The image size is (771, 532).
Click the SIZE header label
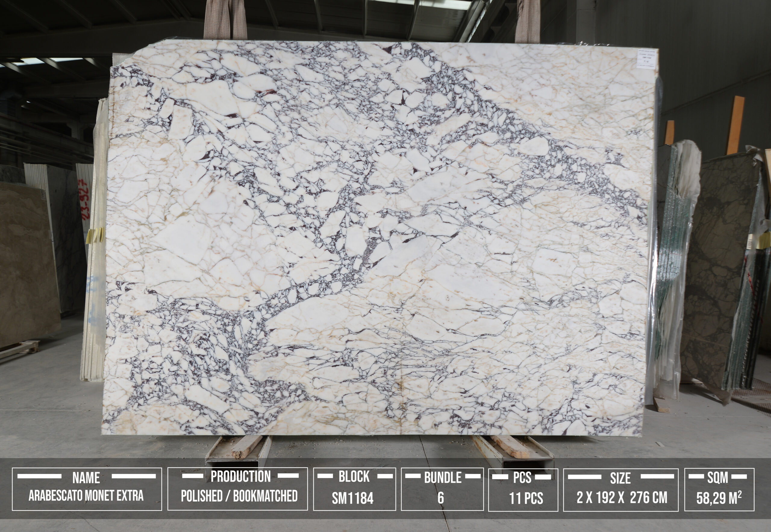click(x=620, y=478)
